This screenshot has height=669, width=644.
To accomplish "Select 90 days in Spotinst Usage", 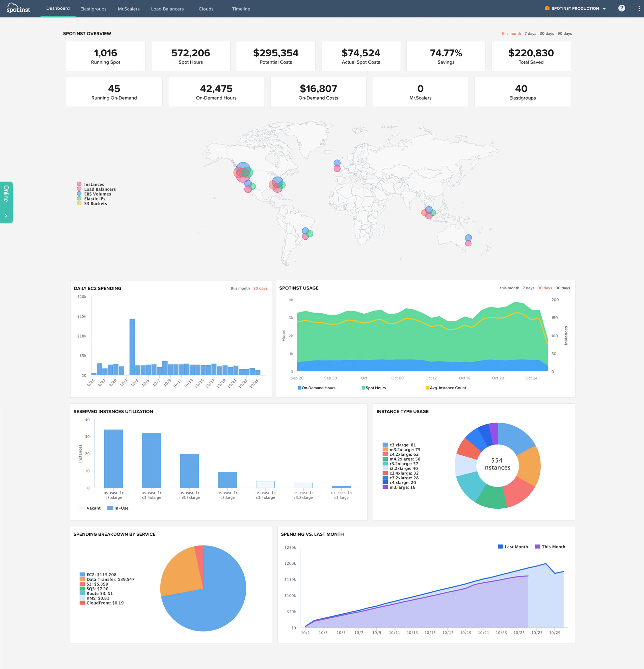I will (x=562, y=288).
